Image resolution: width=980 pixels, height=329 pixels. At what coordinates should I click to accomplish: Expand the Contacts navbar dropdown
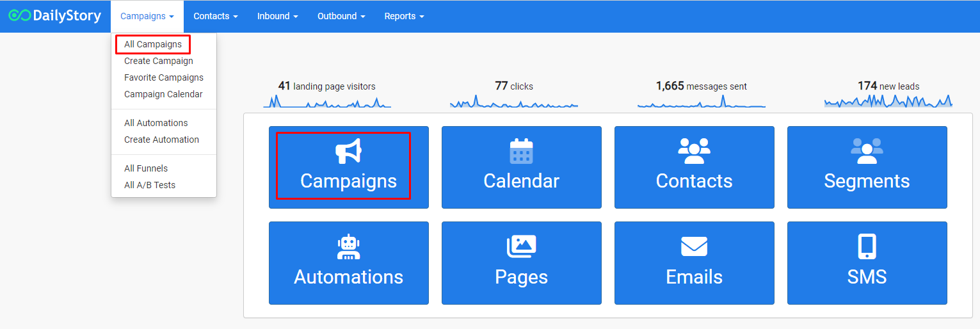216,16
